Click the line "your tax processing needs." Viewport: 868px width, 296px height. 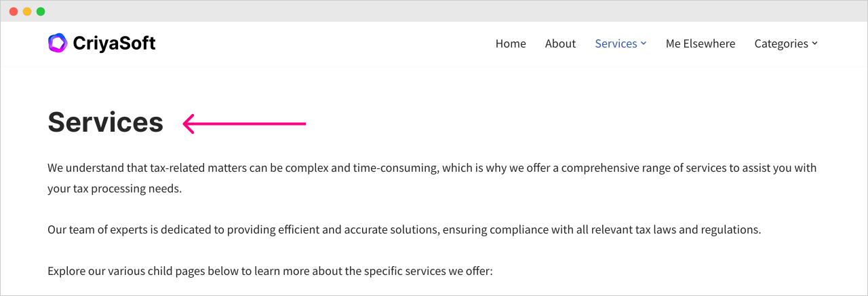115,189
